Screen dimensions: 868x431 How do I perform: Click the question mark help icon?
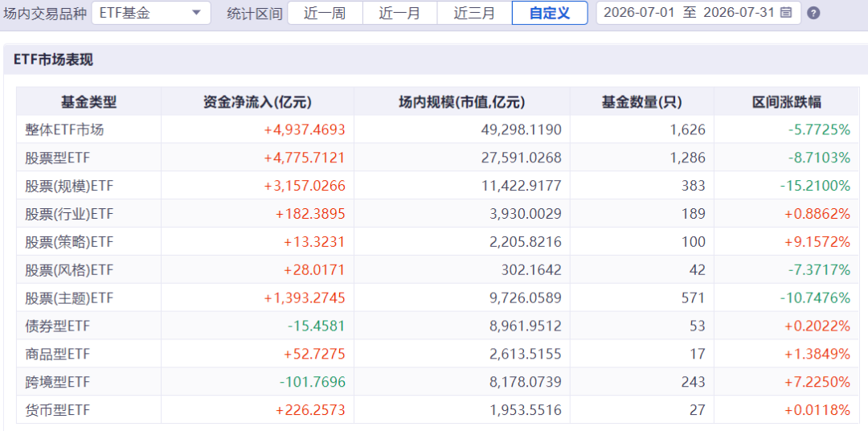click(x=813, y=14)
